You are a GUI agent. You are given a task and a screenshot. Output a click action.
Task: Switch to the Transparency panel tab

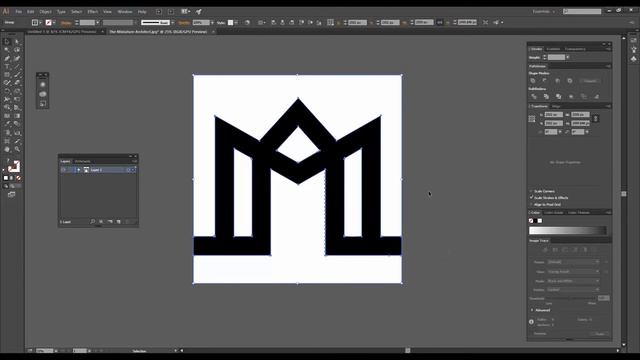pos(575,49)
